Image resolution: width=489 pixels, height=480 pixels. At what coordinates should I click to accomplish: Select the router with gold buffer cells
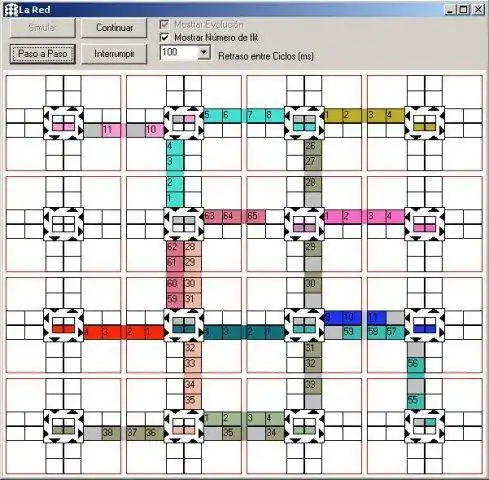click(x=424, y=123)
